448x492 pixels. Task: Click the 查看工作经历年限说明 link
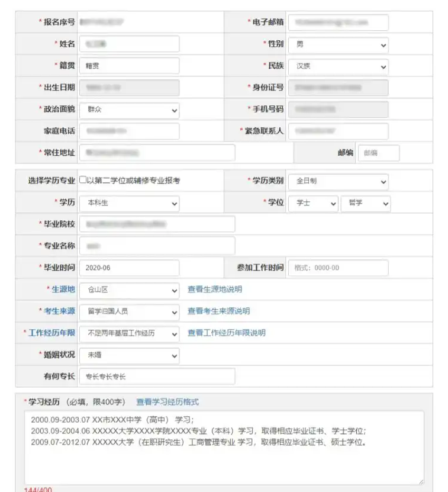[226, 333]
